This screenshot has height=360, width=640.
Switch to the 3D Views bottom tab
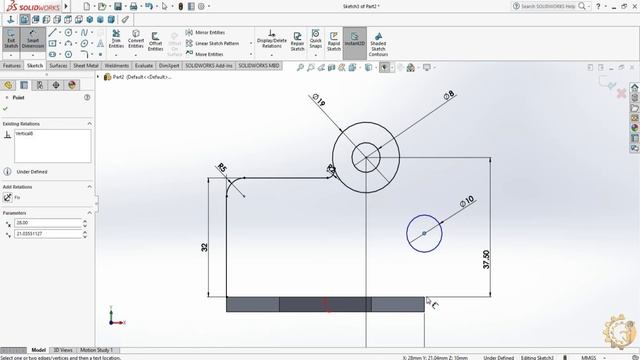tap(63, 350)
